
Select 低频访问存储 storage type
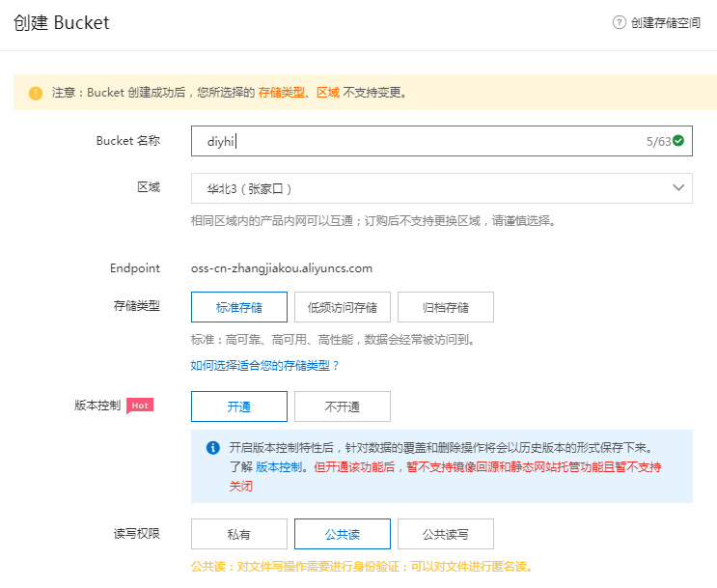(x=343, y=307)
